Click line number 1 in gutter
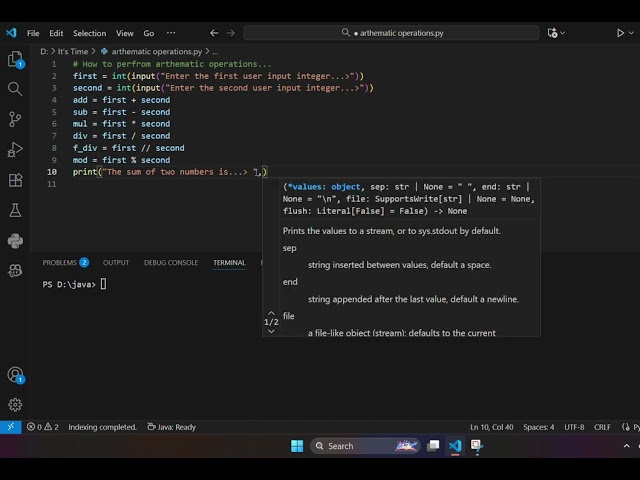This screenshot has width=640, height=480. [54, 64]
